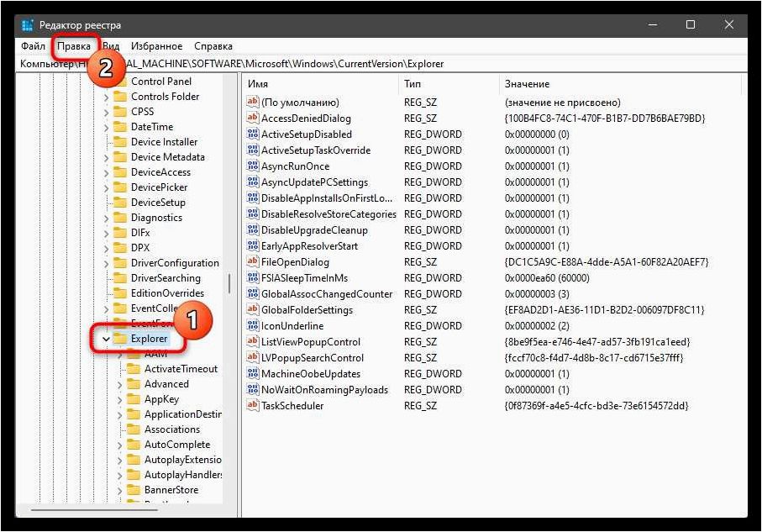Image resolution: width=762 pixels, height=532 pixels.
Task: Click the tree pane horizontal scrollbar
Action: click(x=95, y=510)
